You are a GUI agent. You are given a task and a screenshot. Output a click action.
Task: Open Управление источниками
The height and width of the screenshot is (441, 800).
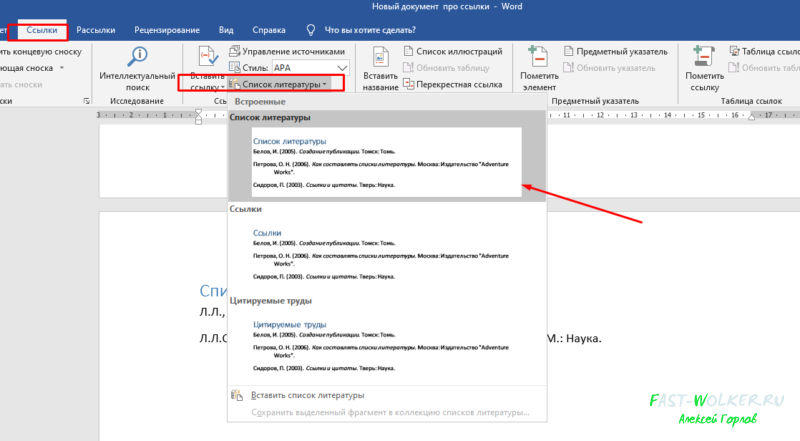(x=293, y=52)
